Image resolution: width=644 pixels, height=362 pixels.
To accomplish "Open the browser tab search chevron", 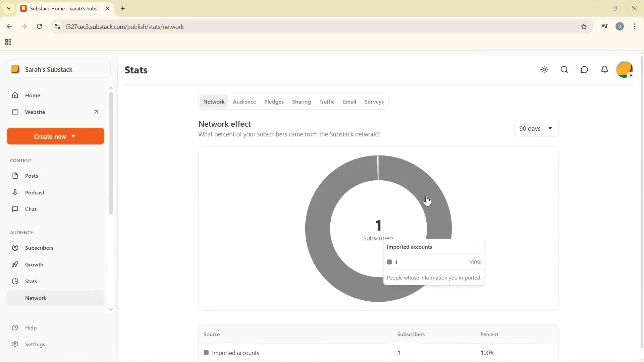I will click(9, 8).
